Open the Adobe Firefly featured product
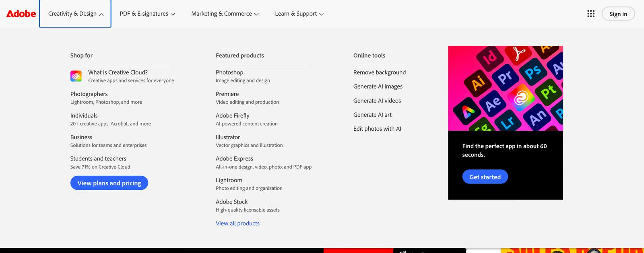Viewport: 644px width, 253px height. [x=233, y=115]
